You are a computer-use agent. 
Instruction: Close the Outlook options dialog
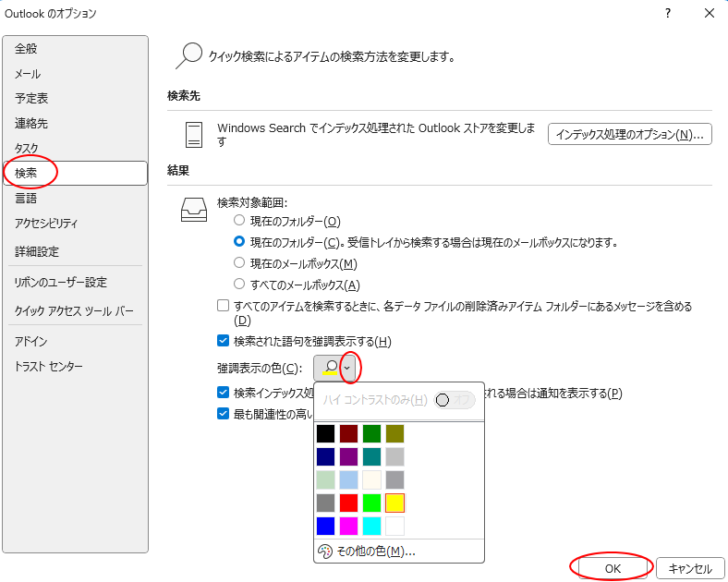[709, 13]
